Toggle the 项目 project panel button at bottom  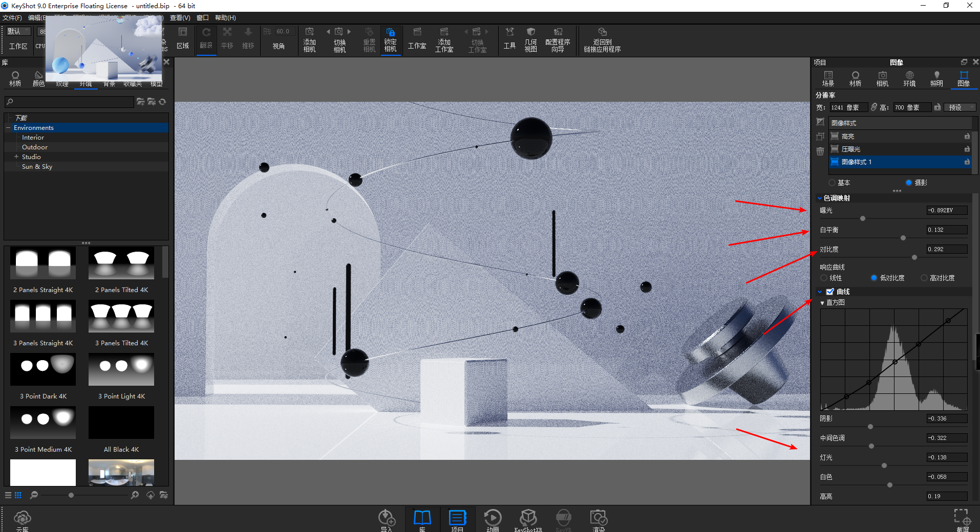coord(457,520)
